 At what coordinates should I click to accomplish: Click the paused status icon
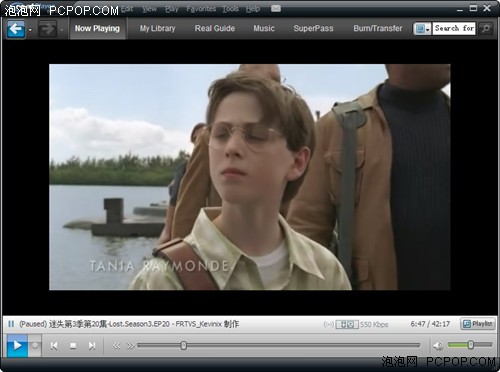pos(11,324)
